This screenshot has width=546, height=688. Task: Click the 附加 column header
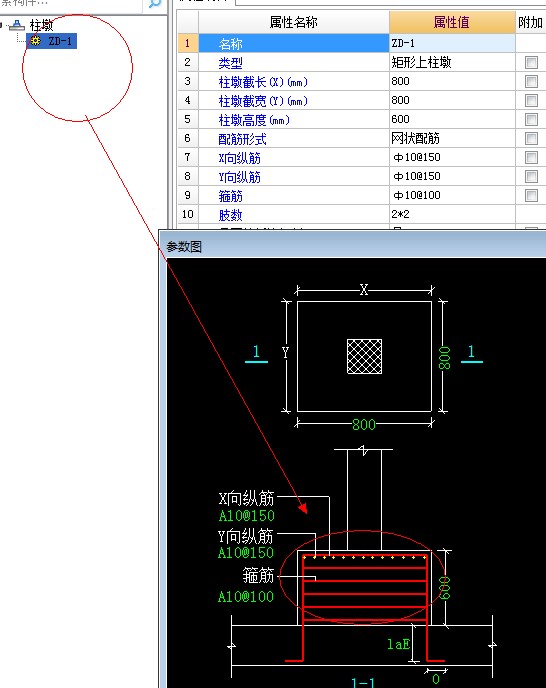530,22
